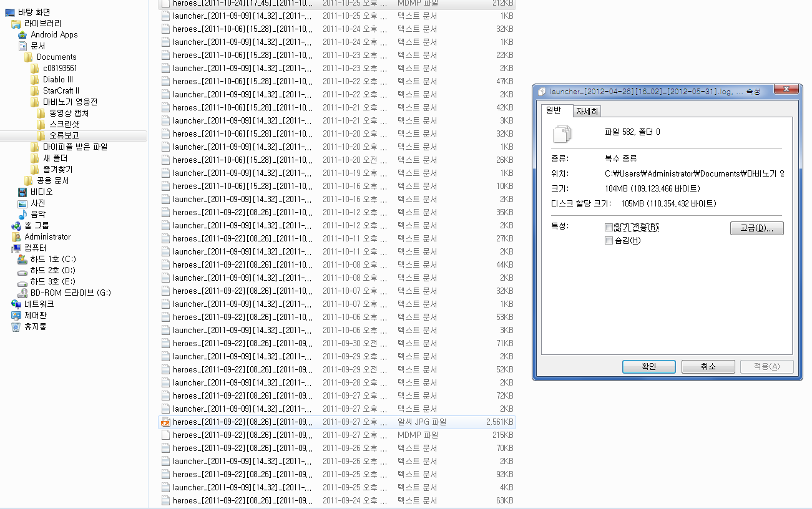Switch to the 자세히 tab
812x509 pixels.
pos(587,112)
